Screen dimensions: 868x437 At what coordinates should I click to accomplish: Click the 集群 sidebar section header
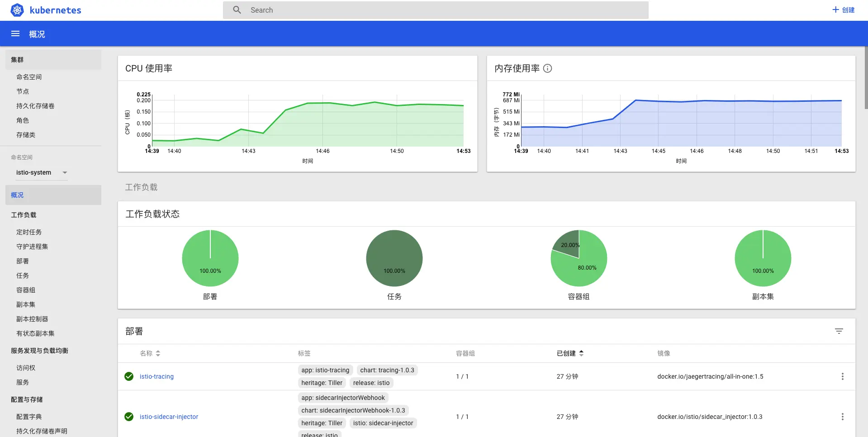[53, 60]
